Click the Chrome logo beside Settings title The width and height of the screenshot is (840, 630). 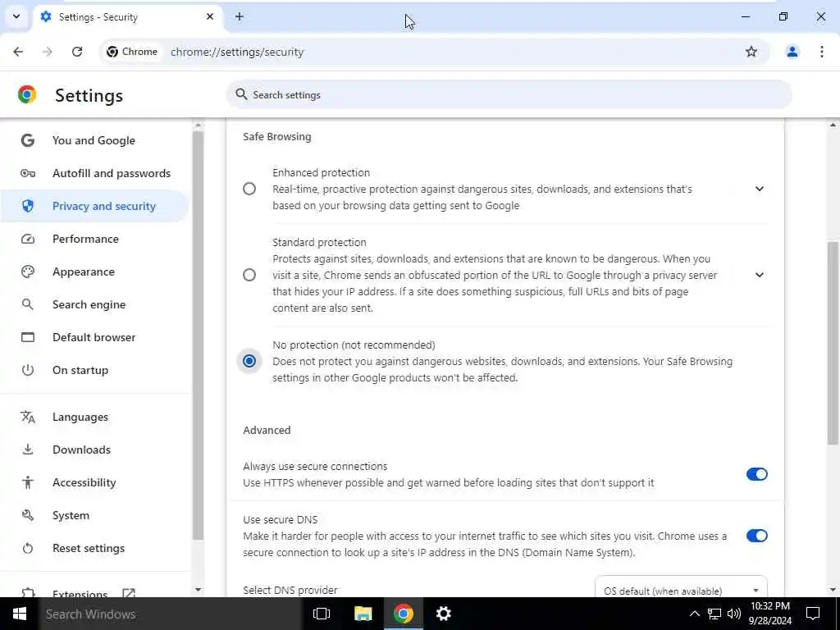point(27,95)
